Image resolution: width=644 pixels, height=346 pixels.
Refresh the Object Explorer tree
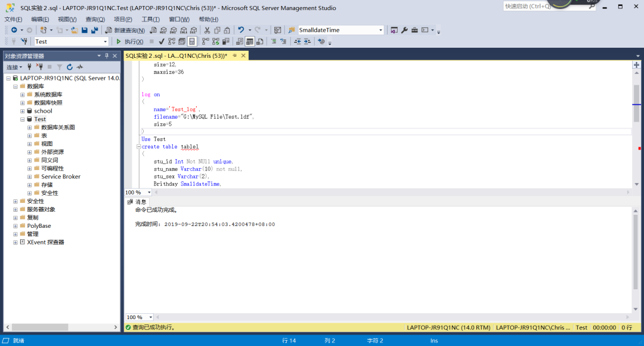point(70,67)
